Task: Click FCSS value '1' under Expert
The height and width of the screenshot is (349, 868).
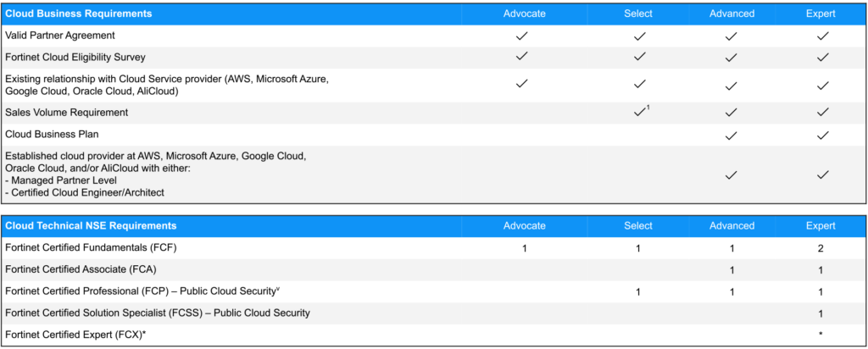Action: 821,313
